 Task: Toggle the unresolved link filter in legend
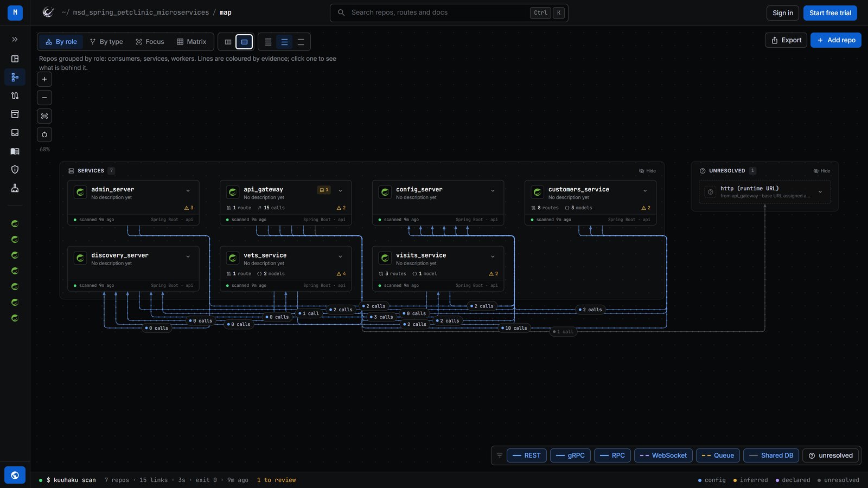point(831,455)
